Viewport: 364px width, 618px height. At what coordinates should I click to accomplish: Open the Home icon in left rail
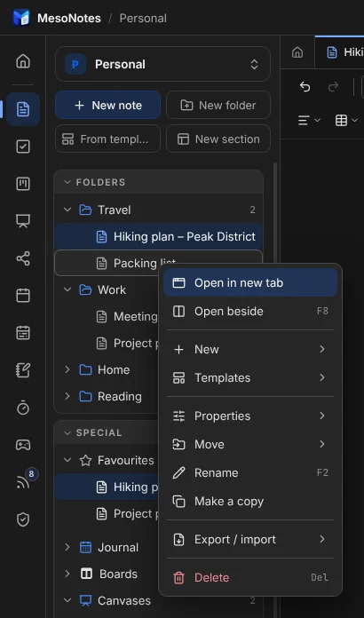pos(23,61)
